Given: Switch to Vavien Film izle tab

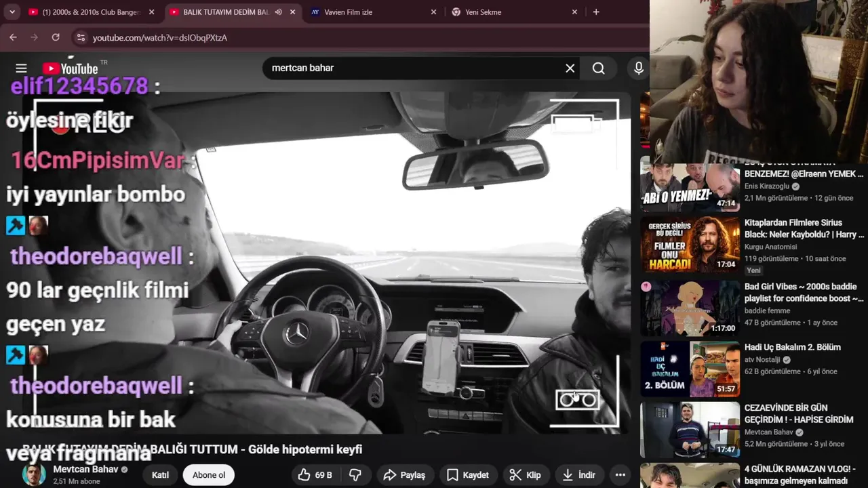Looking at the screenshot, I should (373, 12).
